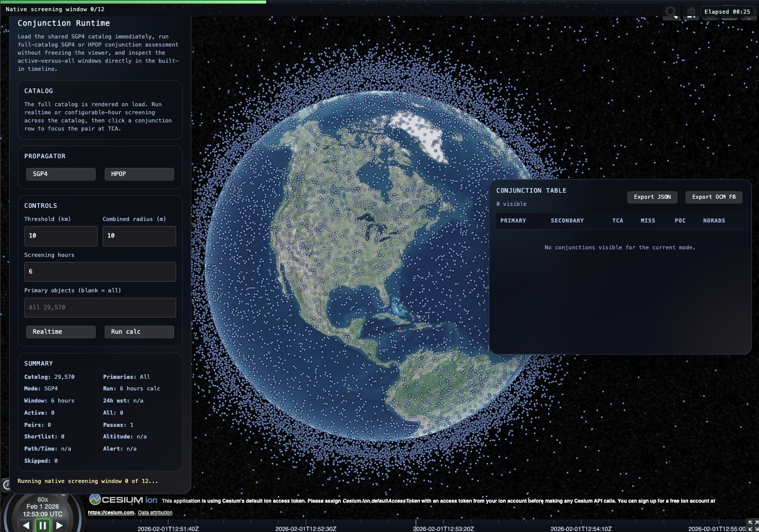Click the Home view icon
The height and width of the screenshot is (532, 759).
coord(691,12)
